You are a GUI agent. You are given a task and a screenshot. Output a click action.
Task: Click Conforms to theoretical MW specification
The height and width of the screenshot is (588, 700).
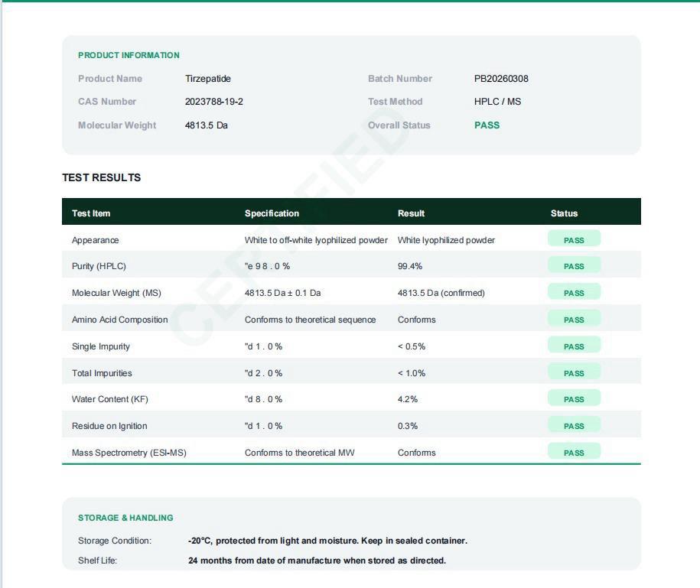[x=300, y=453]
